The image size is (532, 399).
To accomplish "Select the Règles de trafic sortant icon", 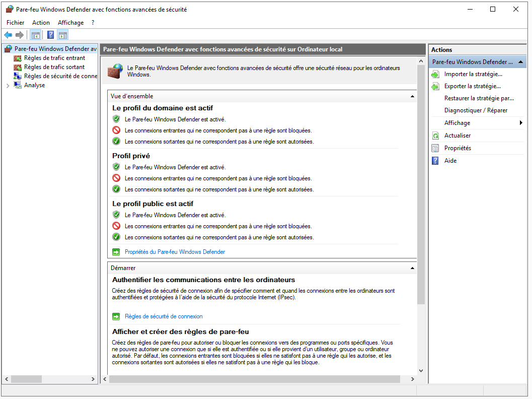I will tap(17, 67).
